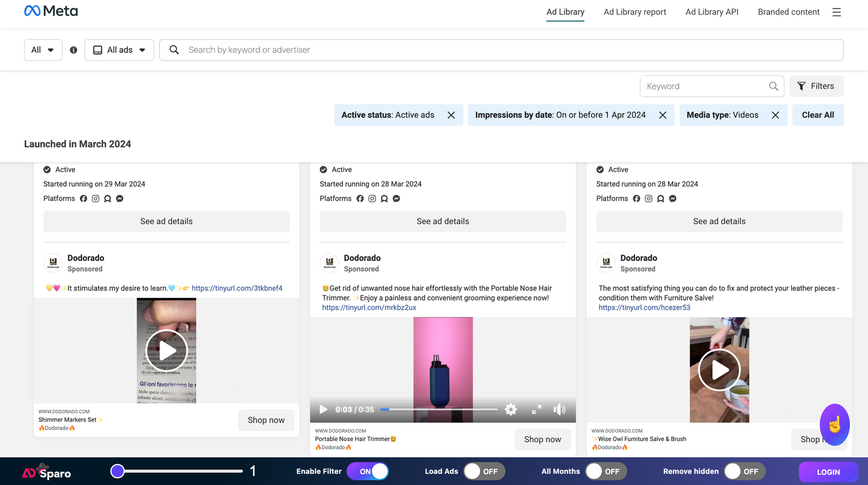Click the keyword search magnifier icon

tap(774, 86)
